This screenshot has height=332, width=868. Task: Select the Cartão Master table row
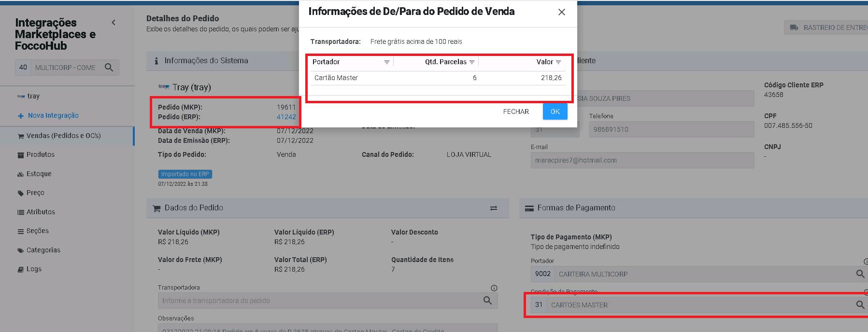(438, 78)
